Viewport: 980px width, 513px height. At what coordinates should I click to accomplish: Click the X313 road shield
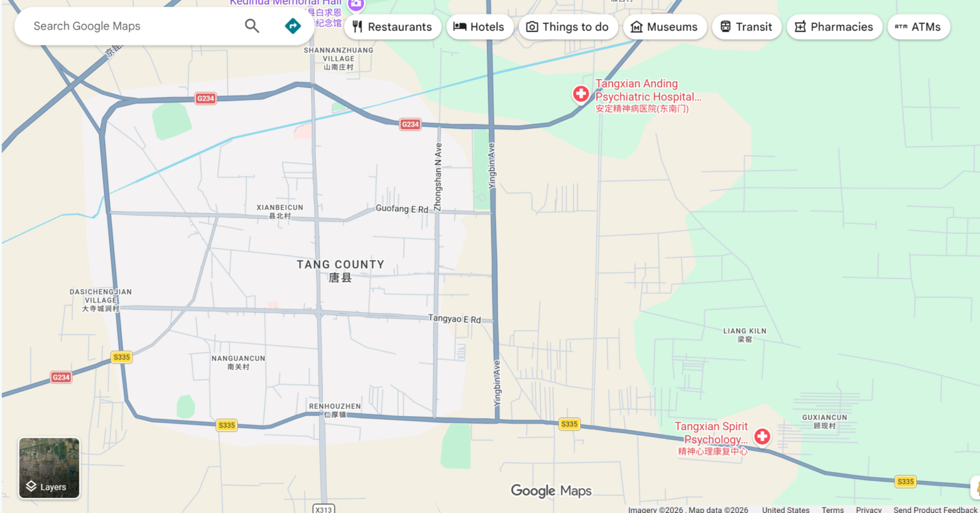(324, 509)
